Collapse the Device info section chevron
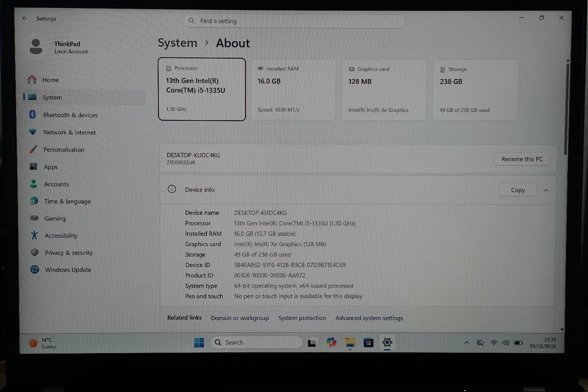This screenshot has width=588, height=392. click(546, 190)
